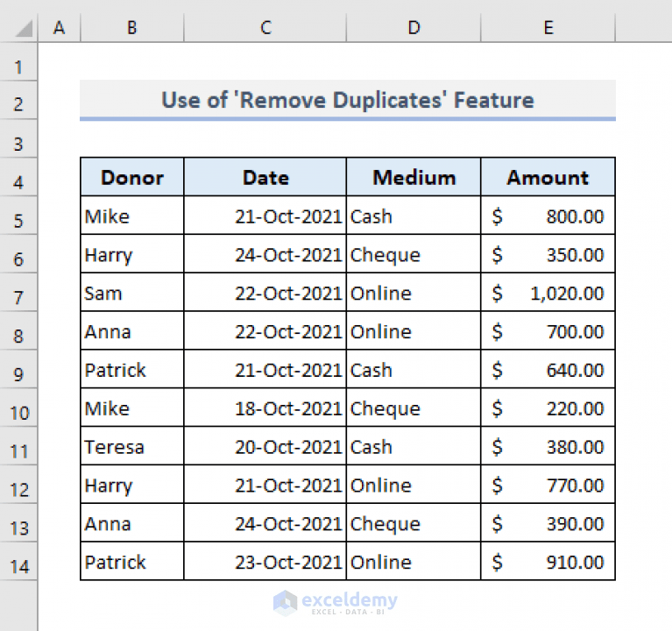Select row 2 header
Viewport: 672px width, 631px height.
point(18,100)
